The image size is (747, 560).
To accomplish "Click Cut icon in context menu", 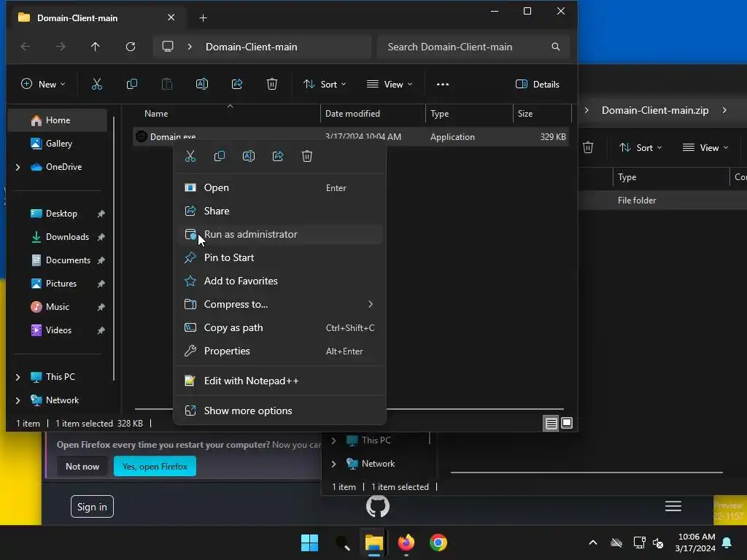I will coord(190,156).
